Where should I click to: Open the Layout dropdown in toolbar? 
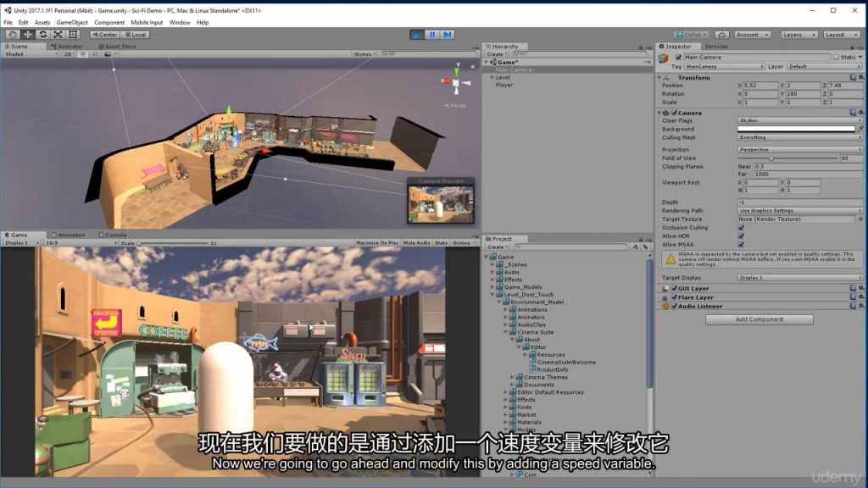point(842,34)
